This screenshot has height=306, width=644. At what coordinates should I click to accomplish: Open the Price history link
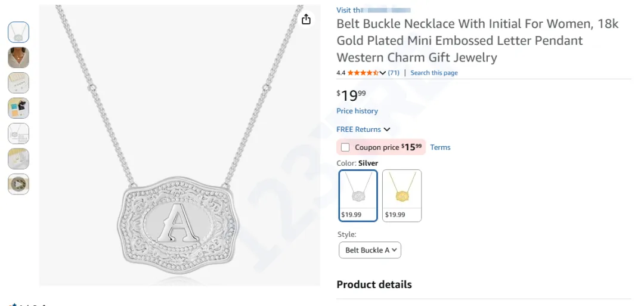point(357,111)
